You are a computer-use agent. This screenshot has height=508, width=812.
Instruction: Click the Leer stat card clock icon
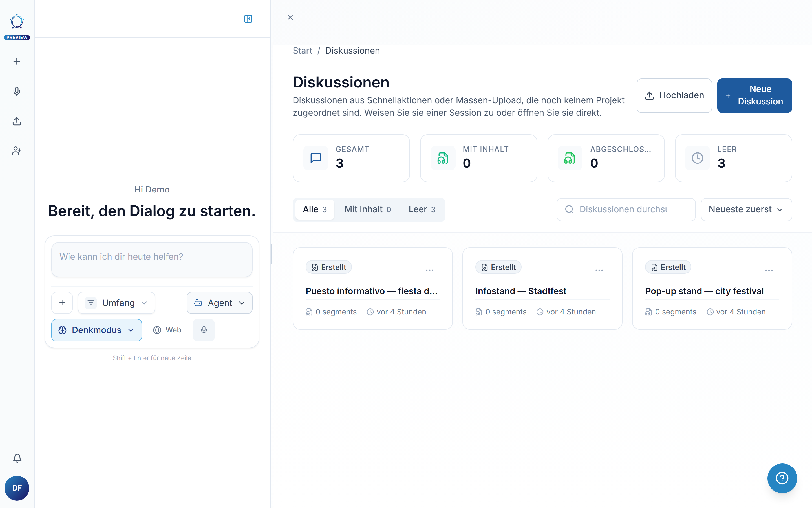pos(697,158)
